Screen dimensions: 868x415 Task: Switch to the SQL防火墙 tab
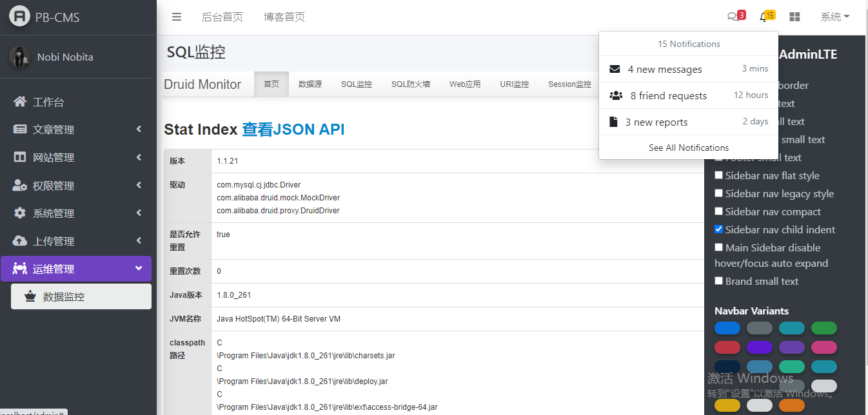coord(411,84)
